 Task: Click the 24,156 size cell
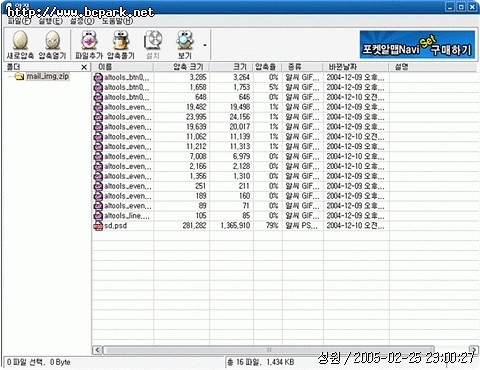coord(240,117)
